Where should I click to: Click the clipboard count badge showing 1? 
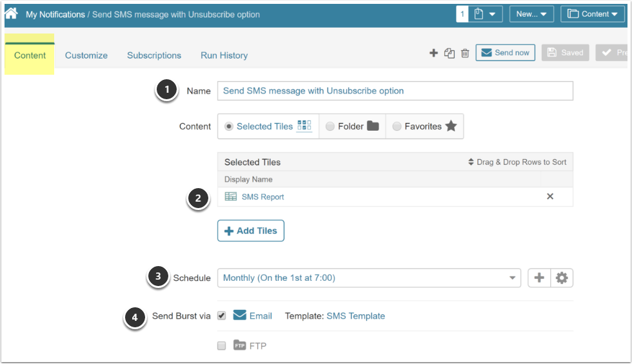tap(462, 14)
